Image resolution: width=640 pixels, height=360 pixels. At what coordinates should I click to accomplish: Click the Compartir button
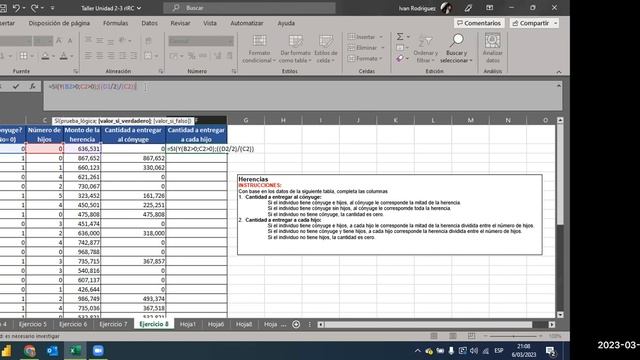pyautogui.click(x=531, y=23)
